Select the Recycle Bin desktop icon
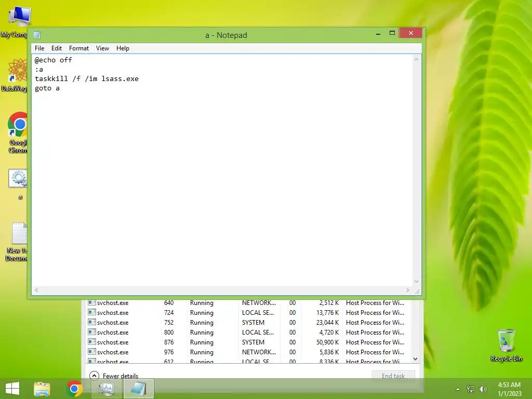 pyautogui.click(x=506, y=345)
